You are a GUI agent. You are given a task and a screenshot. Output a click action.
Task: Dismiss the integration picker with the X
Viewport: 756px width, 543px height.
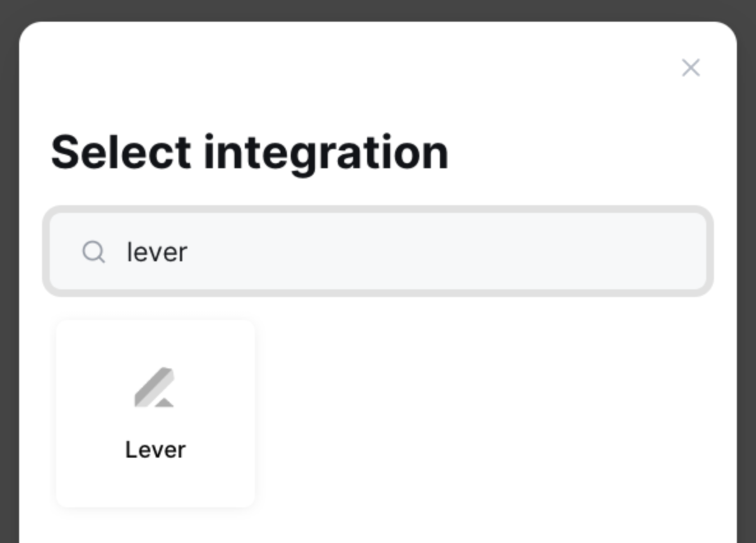690,68
